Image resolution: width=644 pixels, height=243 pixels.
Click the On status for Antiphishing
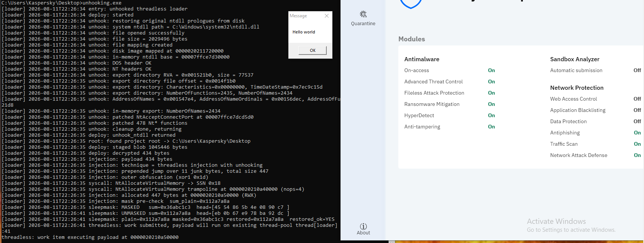(637, 133)
